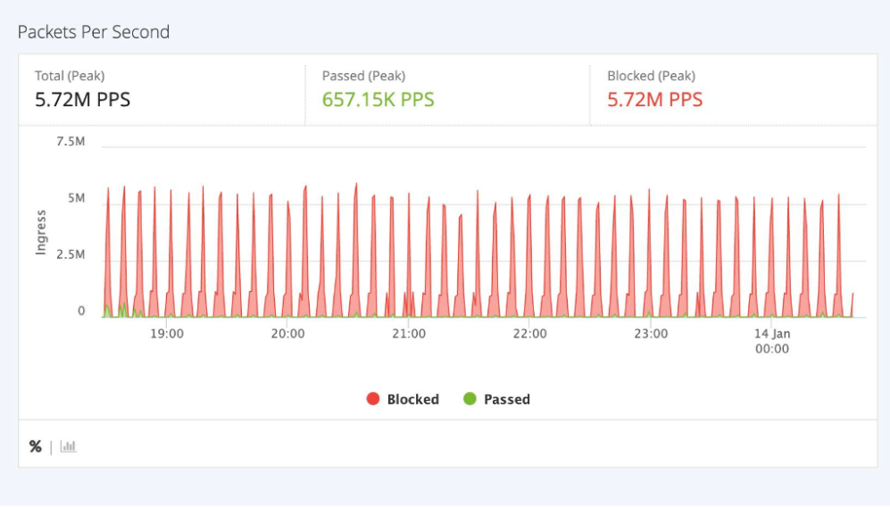890x507 pixels.
Task: Toggle the Passed series in legend
Action: pos(497,399)
